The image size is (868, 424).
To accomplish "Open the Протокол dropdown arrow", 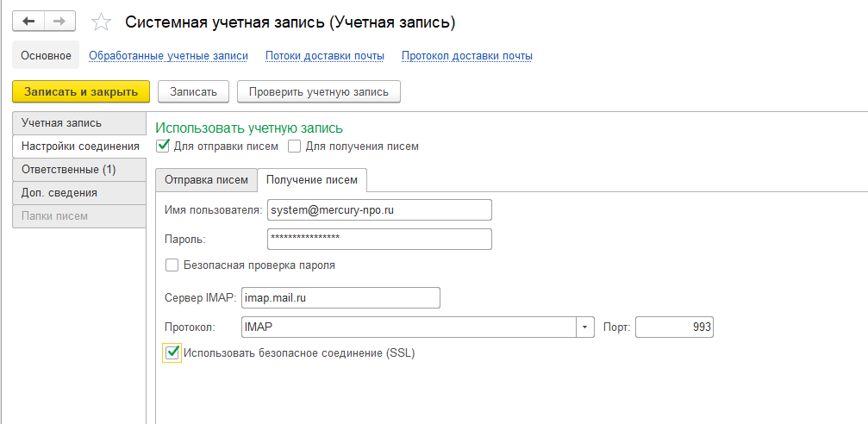I will click(x=586, y=327).
